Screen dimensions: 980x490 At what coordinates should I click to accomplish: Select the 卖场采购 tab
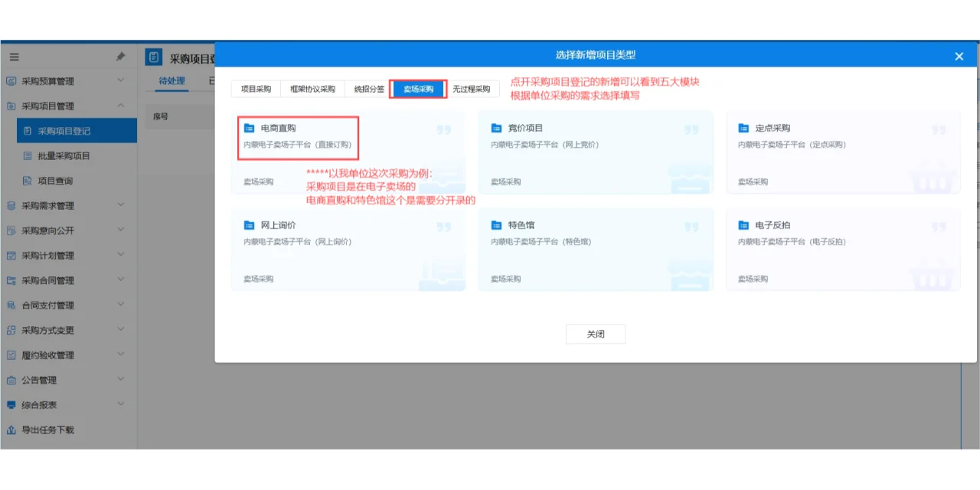coord(418,89)
